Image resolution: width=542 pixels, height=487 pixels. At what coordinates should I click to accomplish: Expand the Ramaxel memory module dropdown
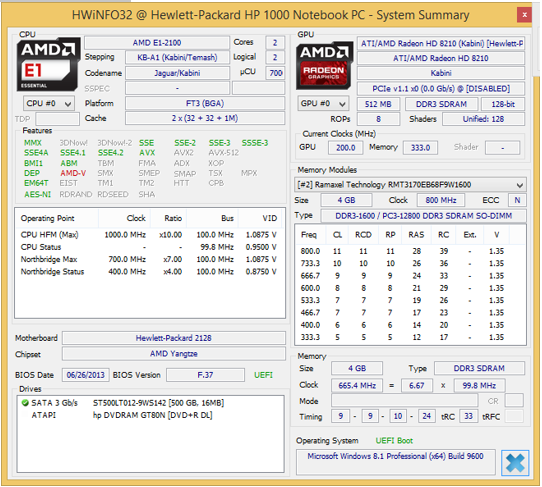point(410,185)
